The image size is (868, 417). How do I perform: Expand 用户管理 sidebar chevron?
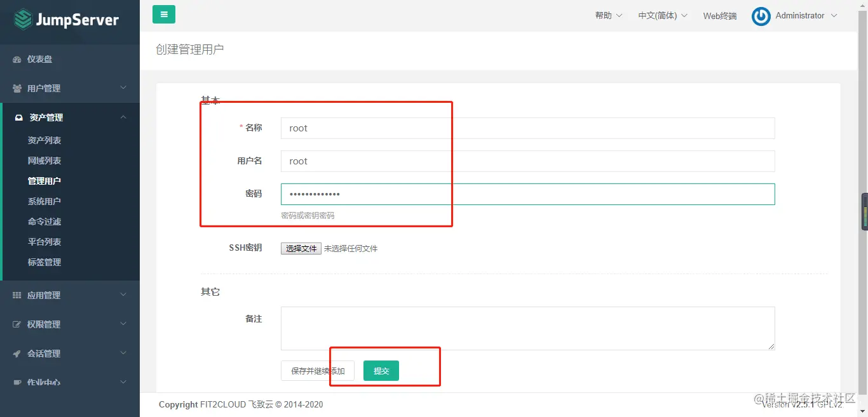point(123,88)
